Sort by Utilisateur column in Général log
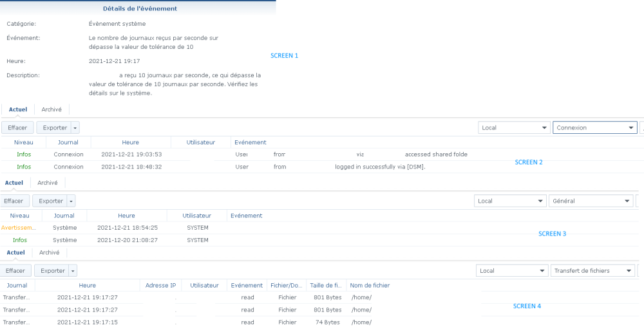The height and width of the screenshot is (334, 644). pos(196,216)
